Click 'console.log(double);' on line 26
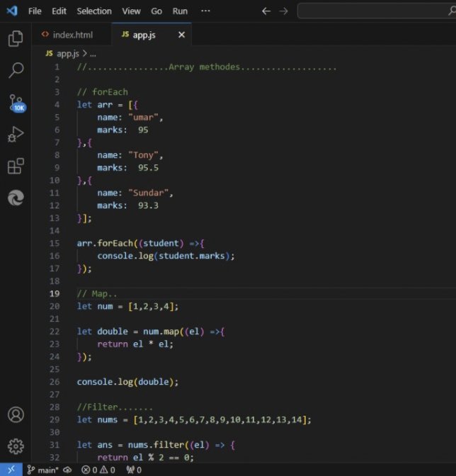Image resolution: width=456 pixels, height=476 pixels. pyautogui.click(x=127, y=382)
